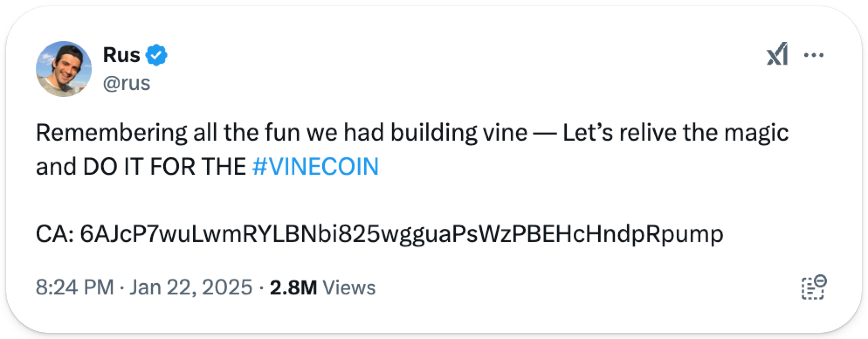
Task: Open the #VINECOIN hashtag link
Action: 315,167
